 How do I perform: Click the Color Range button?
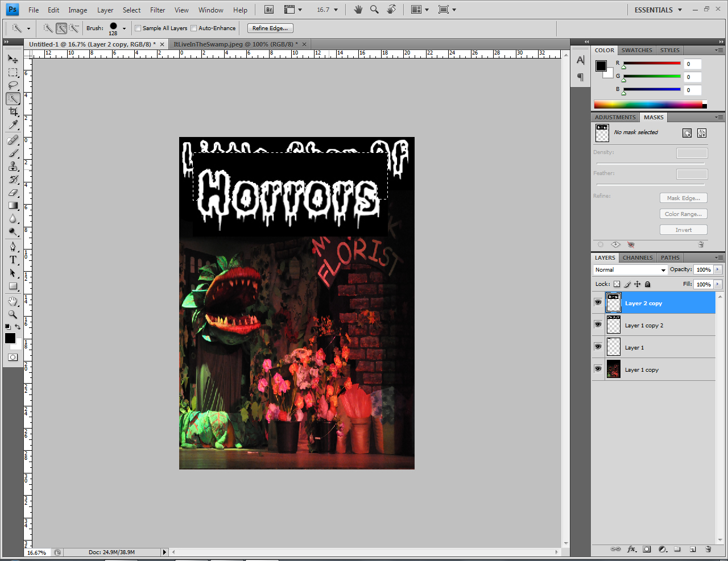pyautogui.click(x=684, y=214)
